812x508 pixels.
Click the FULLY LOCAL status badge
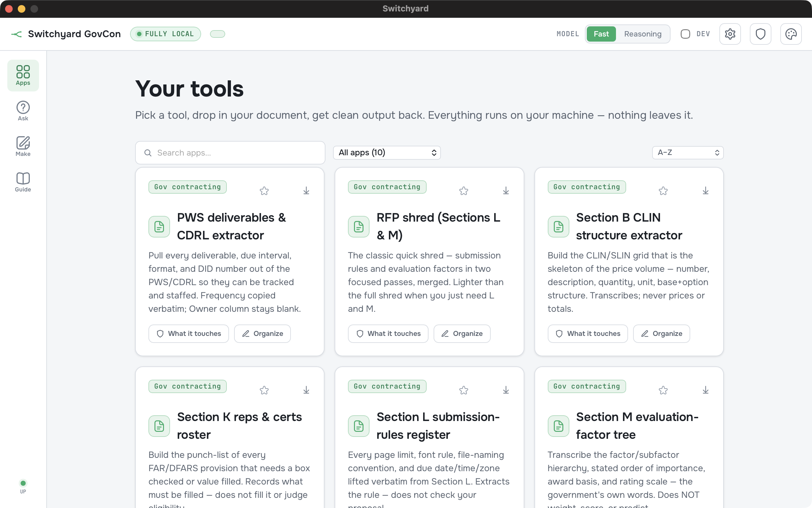pos(166,34)
